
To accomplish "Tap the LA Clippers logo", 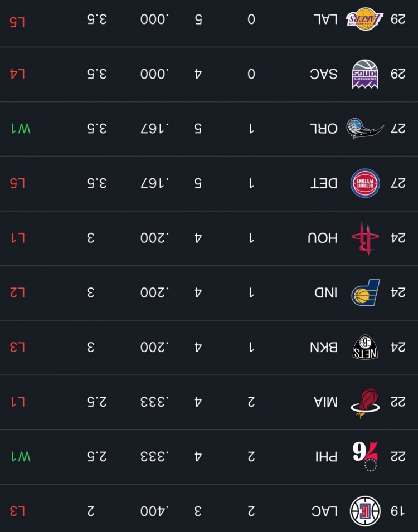I will (x=365, y=511).
